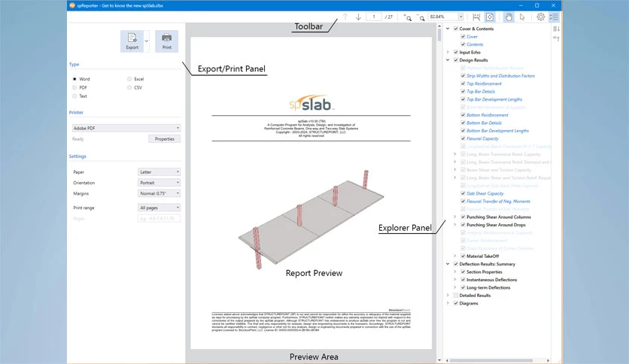
Task: Jump to Strip Widths and Distribution Factors
Action: pyautogui.click(x=500, y=76)
